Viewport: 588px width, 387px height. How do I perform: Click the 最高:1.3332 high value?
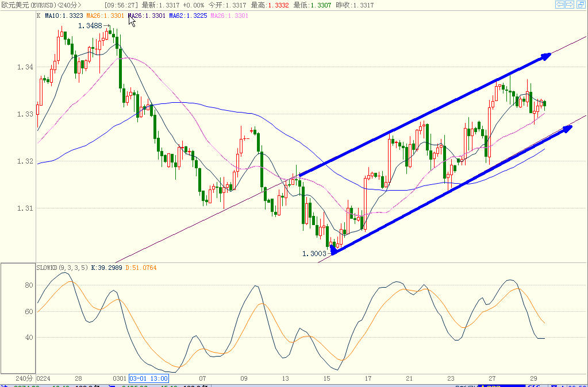(x=270, y=5)
